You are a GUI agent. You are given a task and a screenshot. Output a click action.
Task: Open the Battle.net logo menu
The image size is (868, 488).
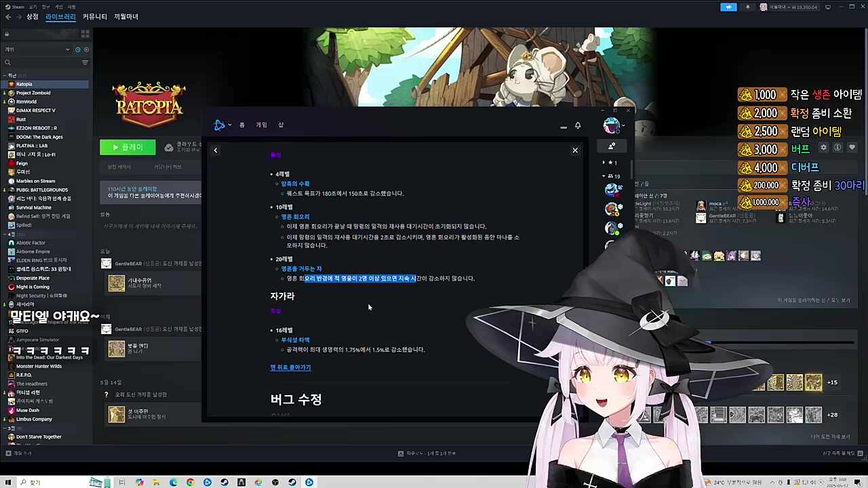[219, 125]
